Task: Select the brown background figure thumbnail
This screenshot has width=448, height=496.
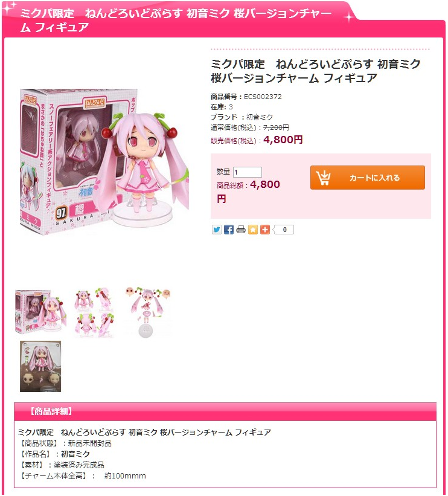Action: [40, 366]
